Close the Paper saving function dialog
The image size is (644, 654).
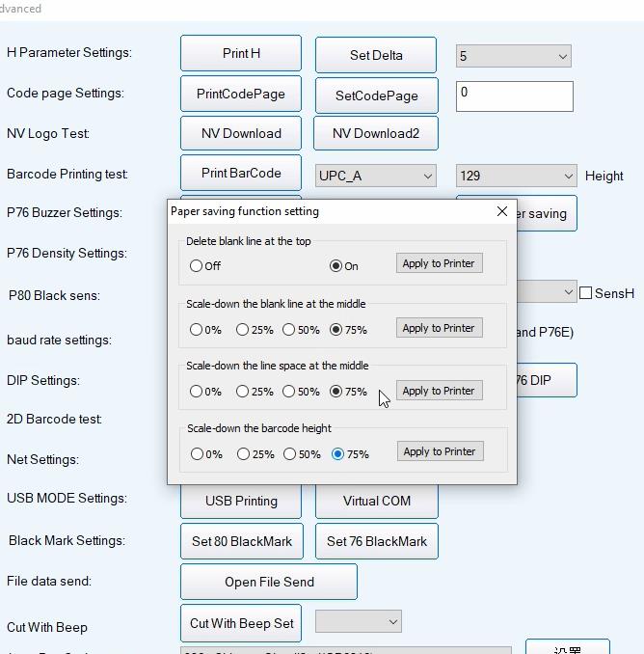pos(502,211)
